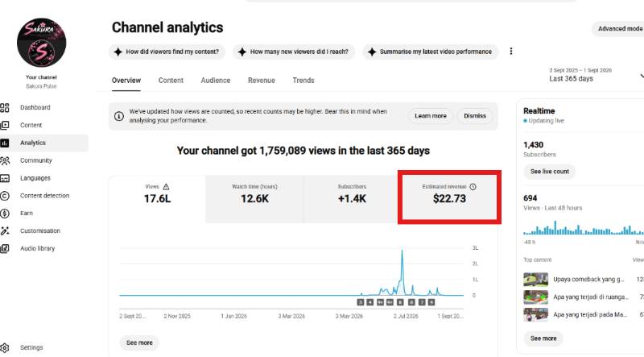Image resolution: width=644 pixels, height=357 pixels.
Task: Open the Content detection copyright icon
Action: tap(5, 196)
